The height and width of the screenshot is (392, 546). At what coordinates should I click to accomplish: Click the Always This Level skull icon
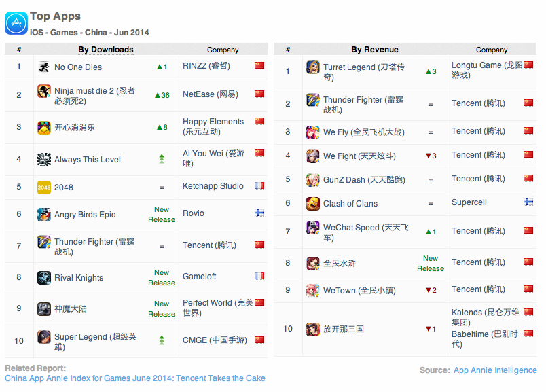click(44, 159)
